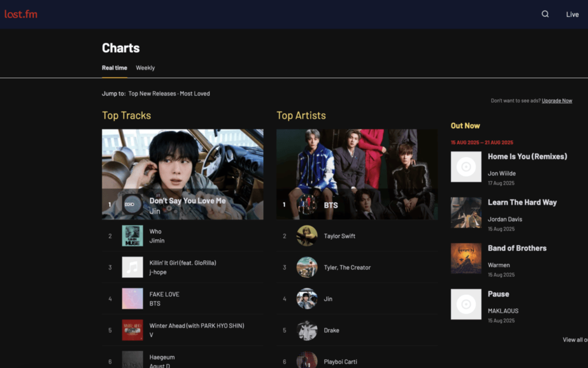Open the Haegeum track

(162, 357)
